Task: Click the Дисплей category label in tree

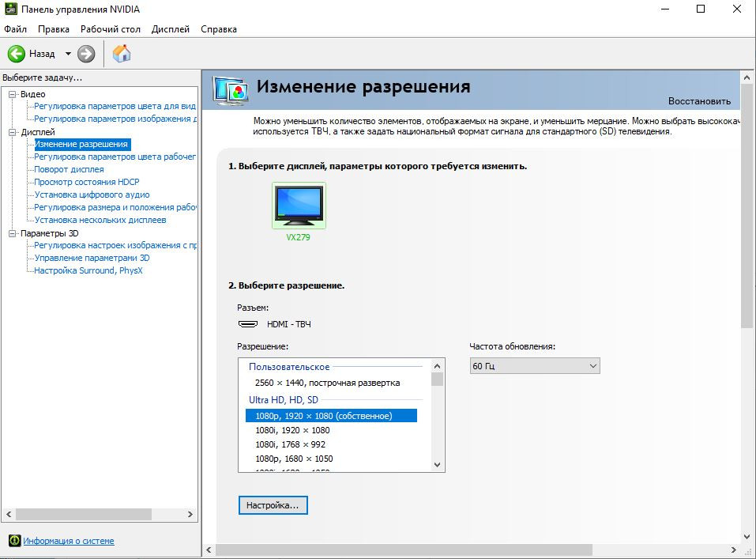Action: [38, 132]
